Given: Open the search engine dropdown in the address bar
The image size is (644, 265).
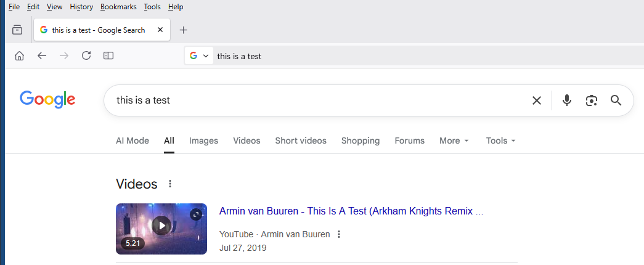Looking at the screenshot, I should (198, 56).
